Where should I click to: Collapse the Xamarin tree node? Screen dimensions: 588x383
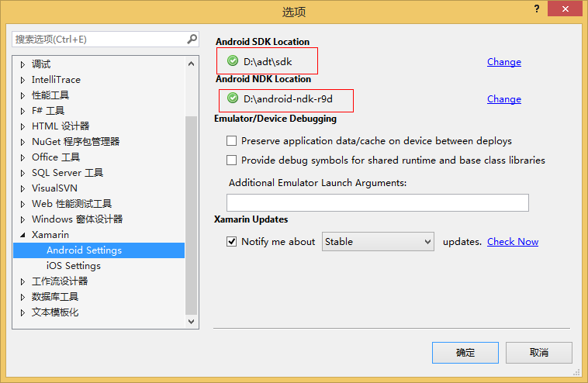pyautogui.click(x=22, y=235)
